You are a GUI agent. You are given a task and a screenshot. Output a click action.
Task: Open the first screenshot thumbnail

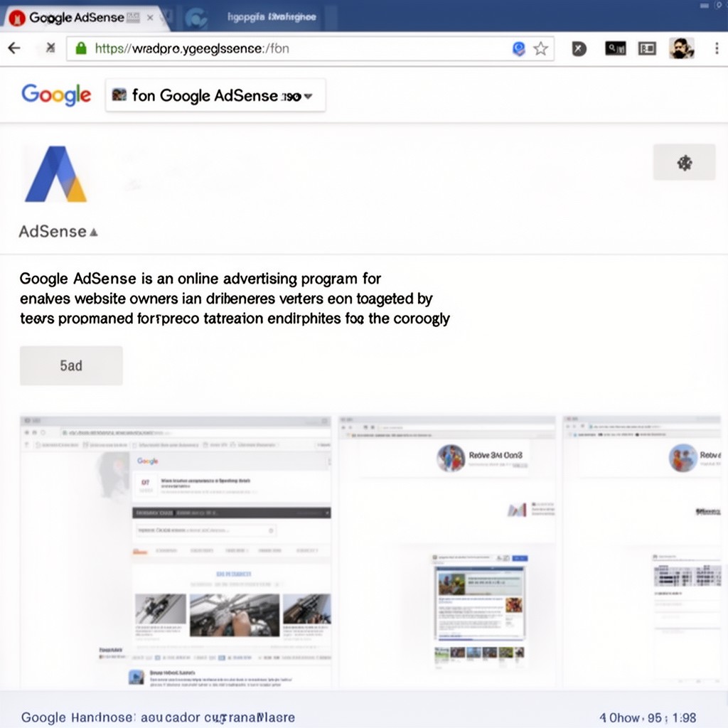[x=176, y=552]
